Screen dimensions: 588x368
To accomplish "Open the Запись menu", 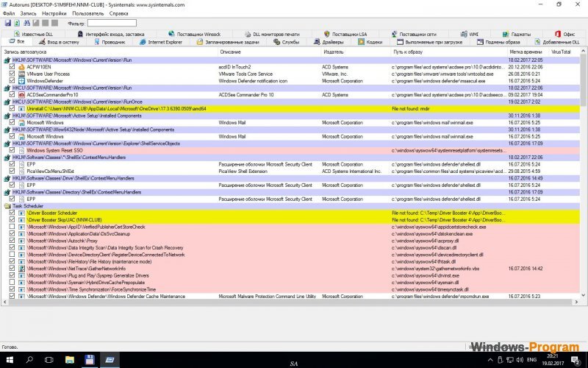I will (28, 13).
